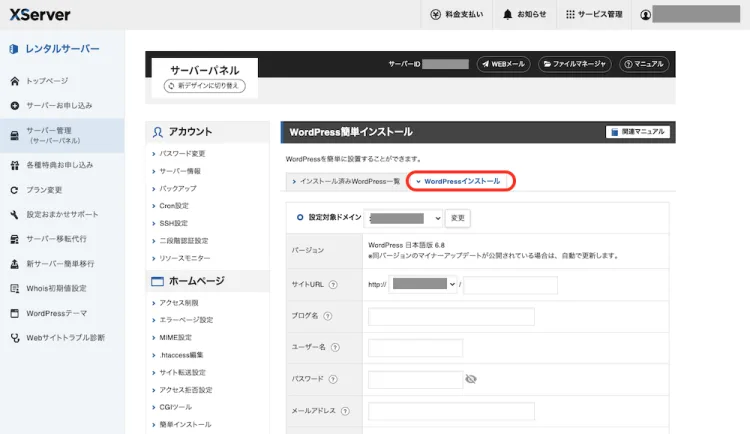750x434 pixels.
Task: Click the ブログ名 input field
Action: click(451, 316)
